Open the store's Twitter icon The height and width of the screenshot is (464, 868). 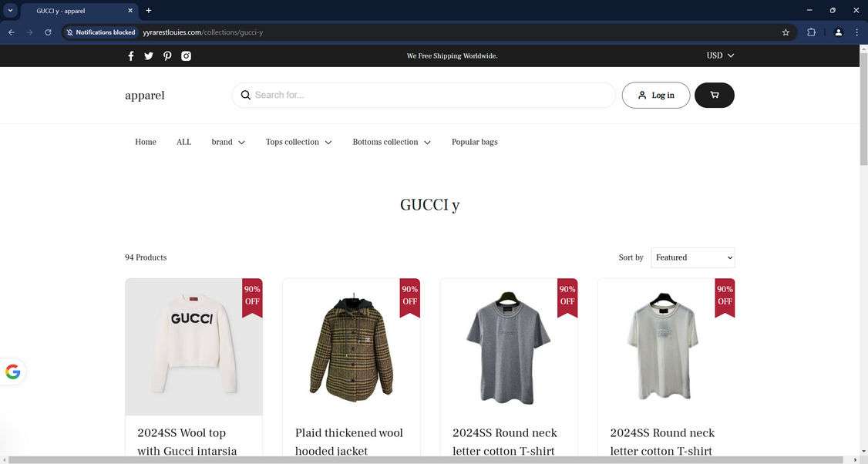(148, 56)
